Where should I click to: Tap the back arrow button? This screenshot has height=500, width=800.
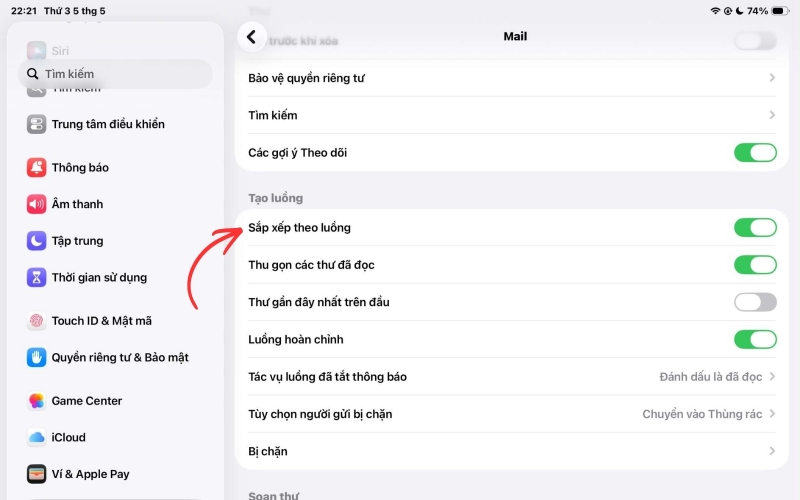[252, 37]
